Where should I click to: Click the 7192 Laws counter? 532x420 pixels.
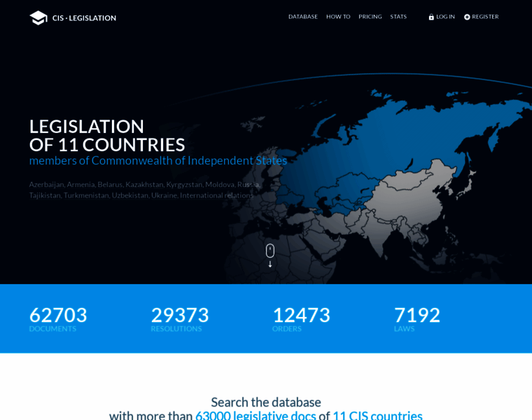(417, 319)
